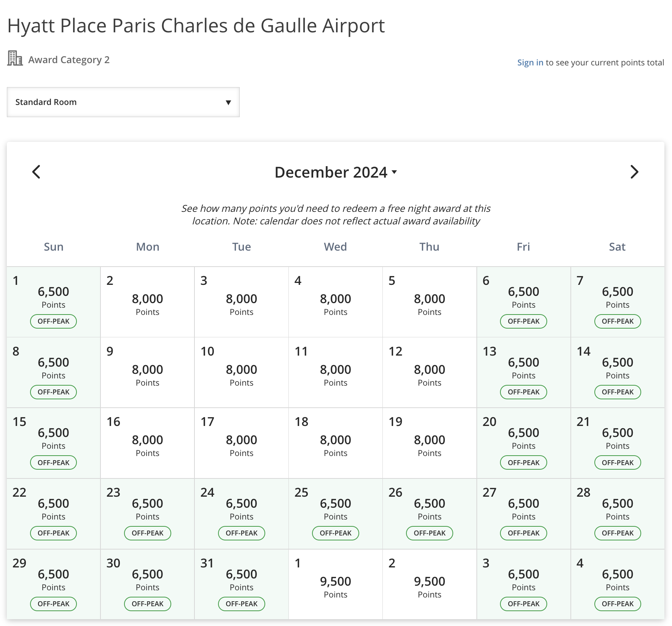Screen dimensions: 672x626
Task: Click the Tue column header
Action: pos(242,247)
